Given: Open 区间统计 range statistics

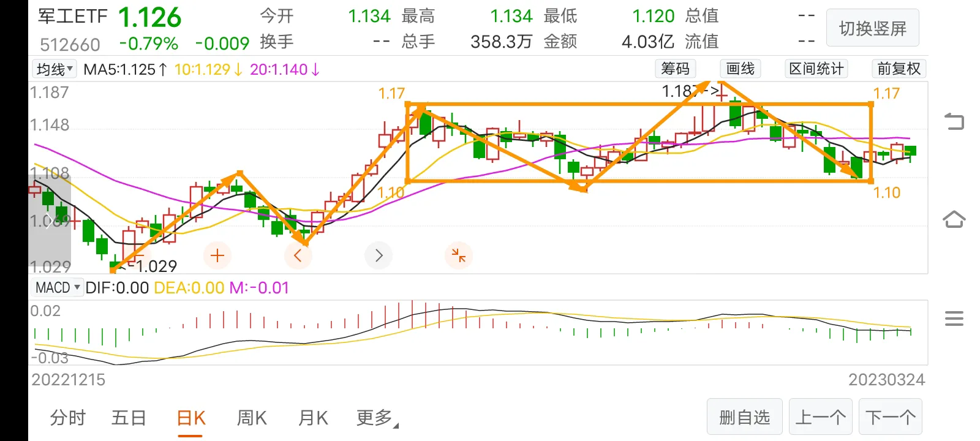Looking at the screenshot, I should tap(816, 69).
